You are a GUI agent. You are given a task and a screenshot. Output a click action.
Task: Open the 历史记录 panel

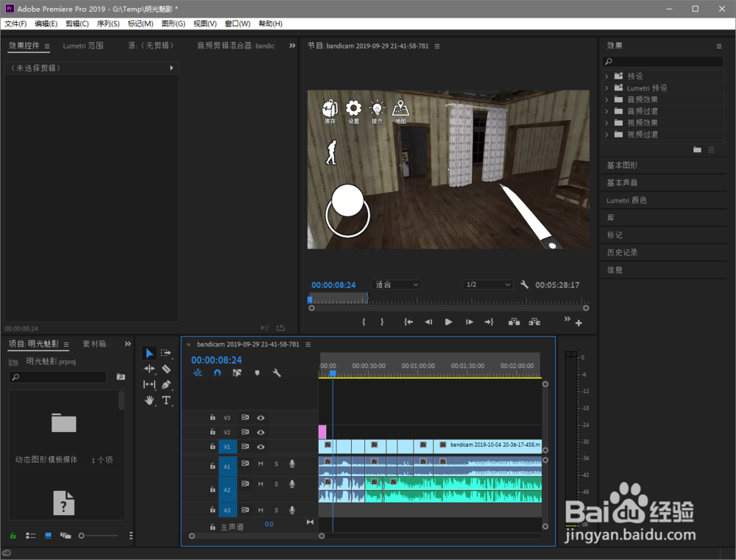coord(622,252)
